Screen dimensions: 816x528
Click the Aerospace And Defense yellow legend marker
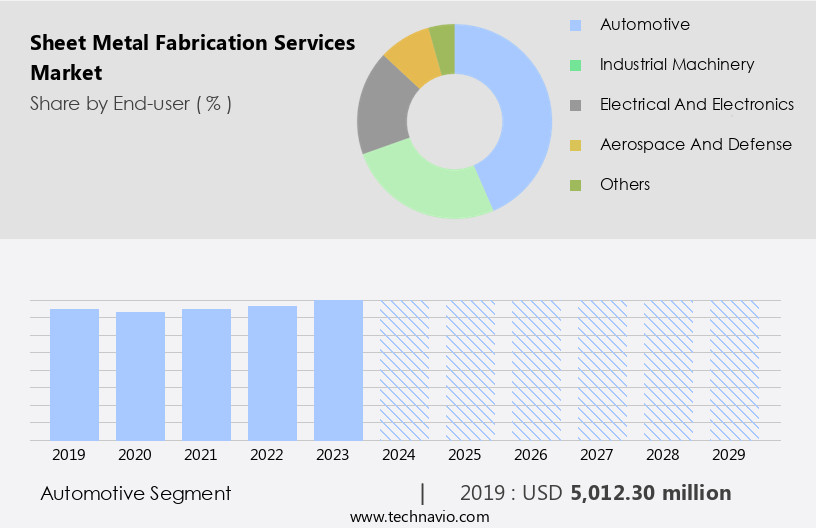click(575, 145)
